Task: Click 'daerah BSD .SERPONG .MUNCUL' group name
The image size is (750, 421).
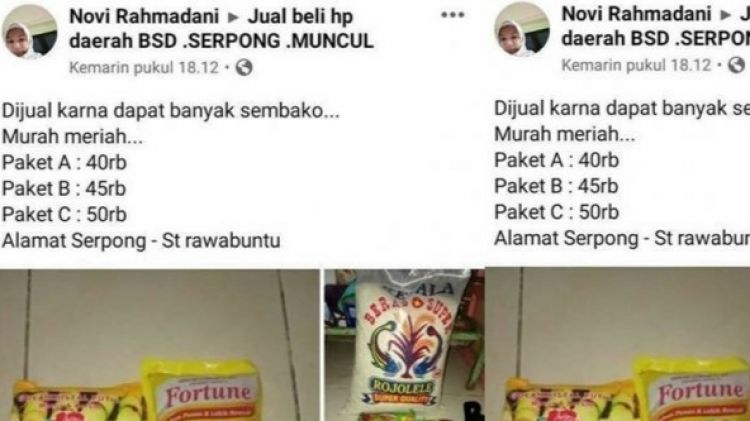Action: [221, 41]
